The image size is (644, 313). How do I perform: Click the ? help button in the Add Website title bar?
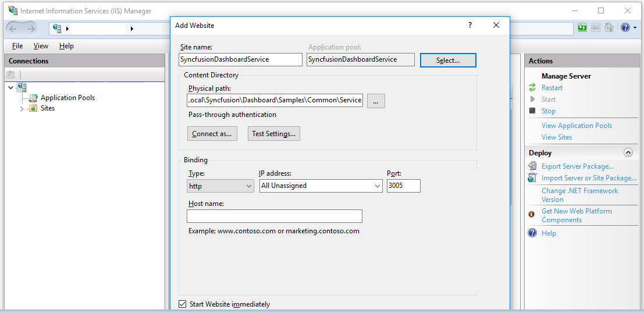[x=470, y=26]
